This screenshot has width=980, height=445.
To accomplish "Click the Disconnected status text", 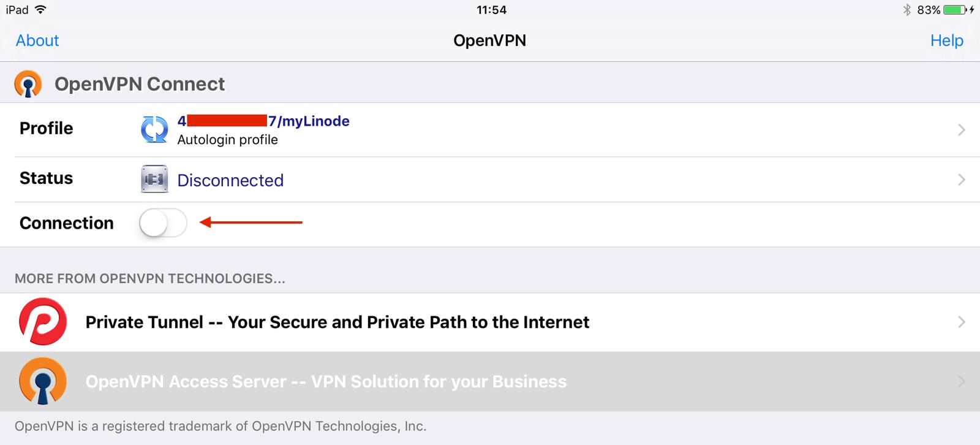I will pyautogui.click(x=230, y=180).
